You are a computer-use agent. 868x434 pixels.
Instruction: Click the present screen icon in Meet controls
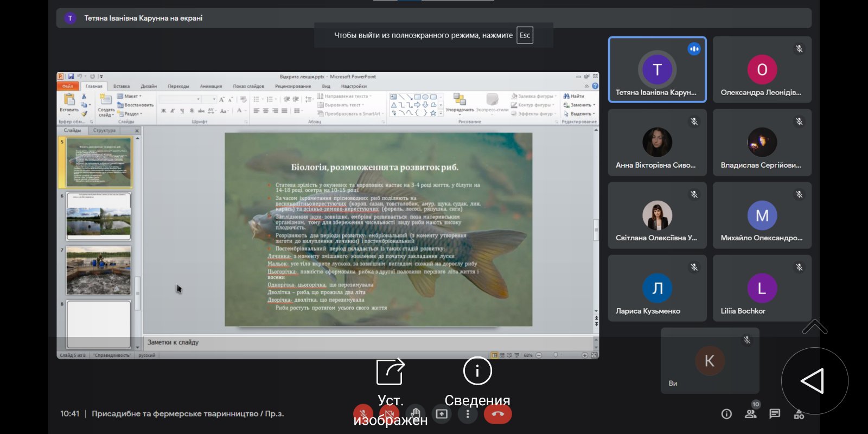442,414
